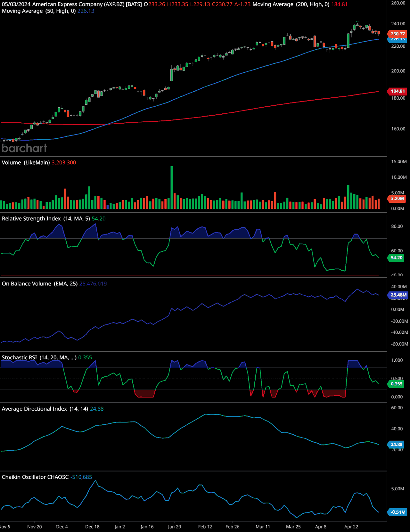Click the Jan 2 date axis label
The width and height of the screenshot is (410, 532).
tap(120, 527)
